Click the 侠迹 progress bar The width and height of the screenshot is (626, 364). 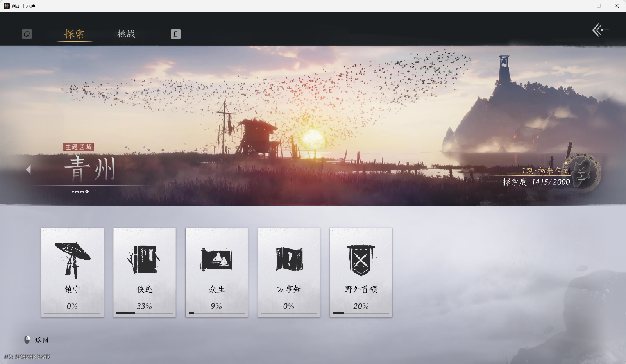pyautogui.click(x=144, y=313)
